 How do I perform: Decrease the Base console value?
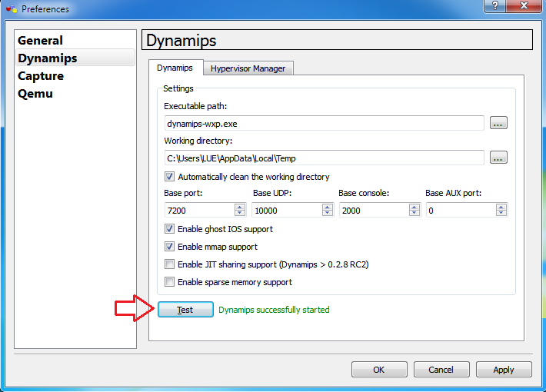click(414, 213)
